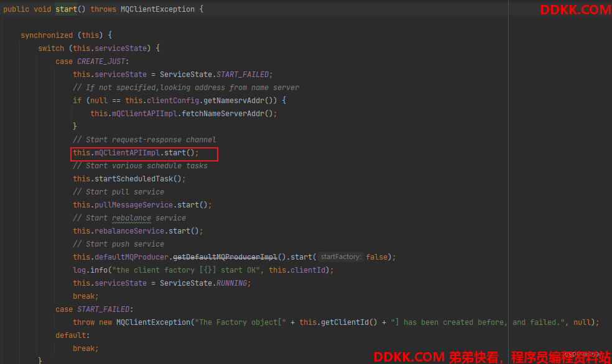
Task: Click the switch keyword
Action: [51, 48]
